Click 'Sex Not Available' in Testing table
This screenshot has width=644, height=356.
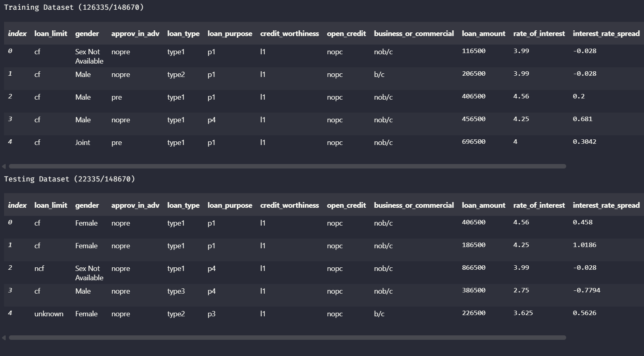pyautogui.click(x=89, y=273)
